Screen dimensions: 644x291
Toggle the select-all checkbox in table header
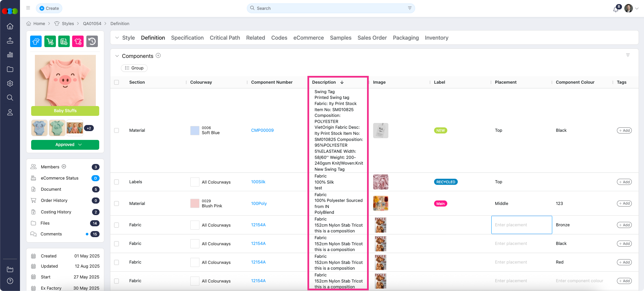click(x=116, y=82)
